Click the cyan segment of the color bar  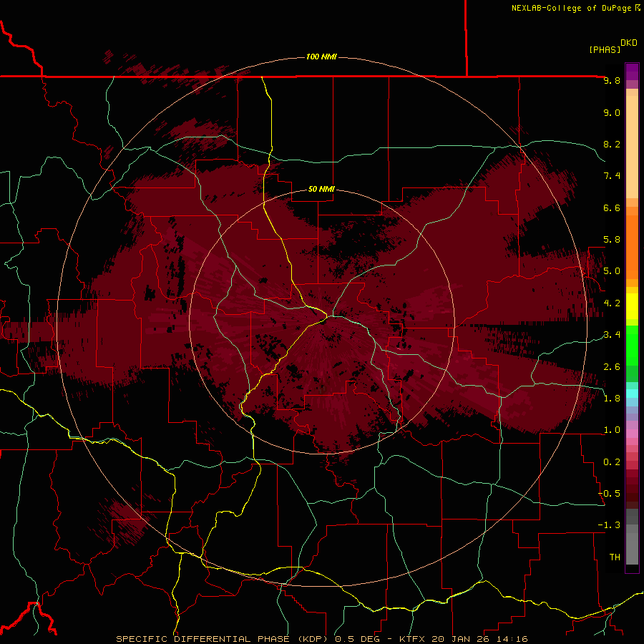click(x=632, y=394)
